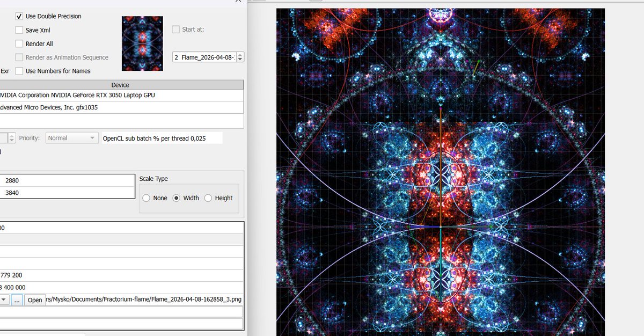The width and height of the screenshot is (644, 336).
Task: Select the None scale type radio button
Action: coord(147,198)
